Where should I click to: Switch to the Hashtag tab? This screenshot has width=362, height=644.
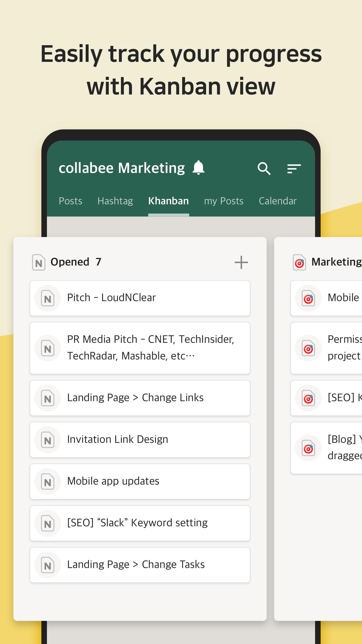[115, 201]
